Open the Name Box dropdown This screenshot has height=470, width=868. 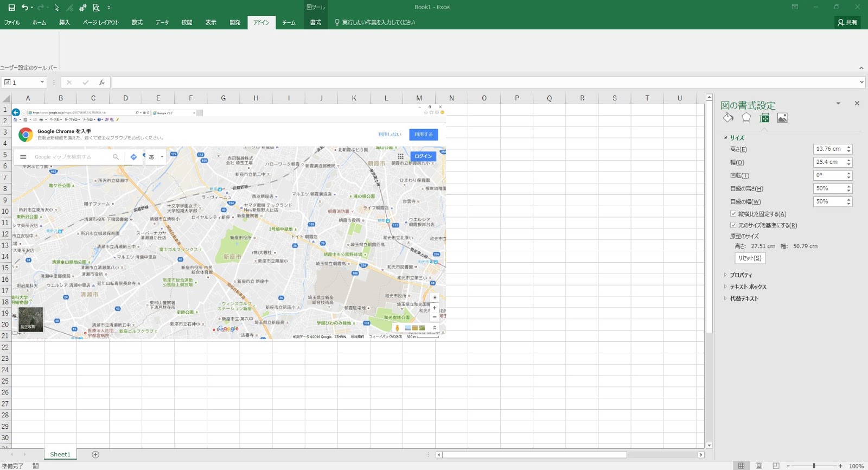[42, 82]
